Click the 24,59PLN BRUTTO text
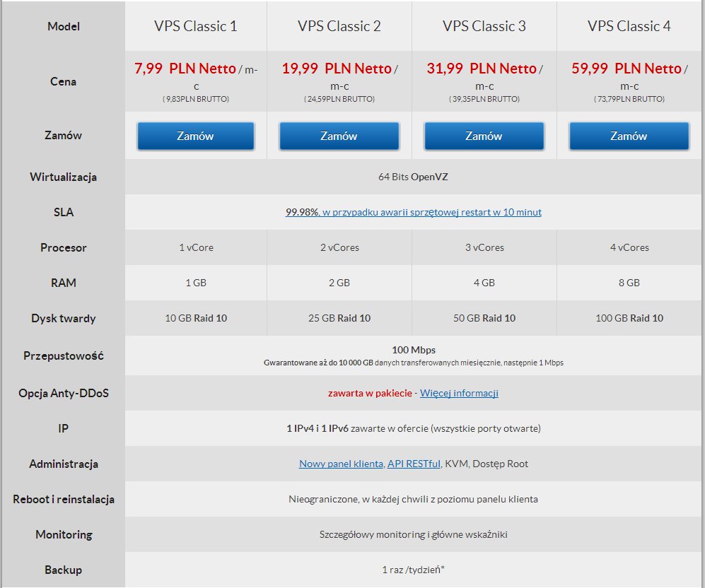 [339, 99]
